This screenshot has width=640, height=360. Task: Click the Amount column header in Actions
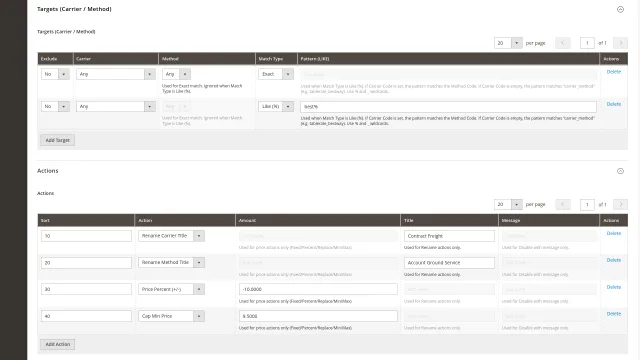pyautogui.click(x=318, y=220)
